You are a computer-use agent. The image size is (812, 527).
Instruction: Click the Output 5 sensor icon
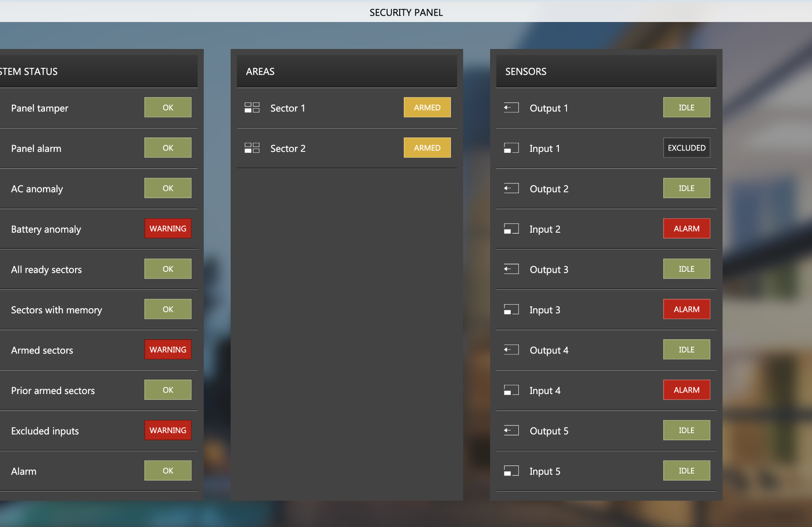(x=511, y=431)
